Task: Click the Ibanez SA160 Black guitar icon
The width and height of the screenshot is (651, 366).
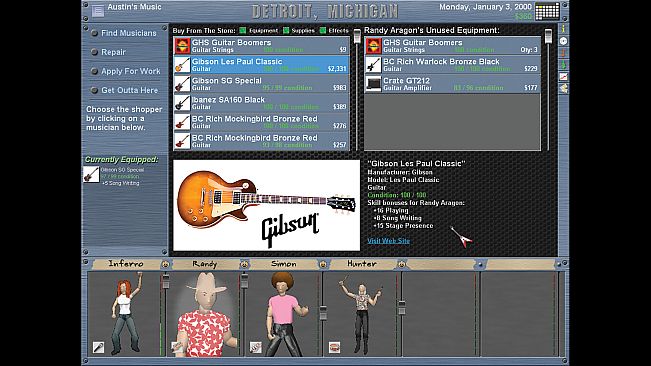Action: click(182, 103)
